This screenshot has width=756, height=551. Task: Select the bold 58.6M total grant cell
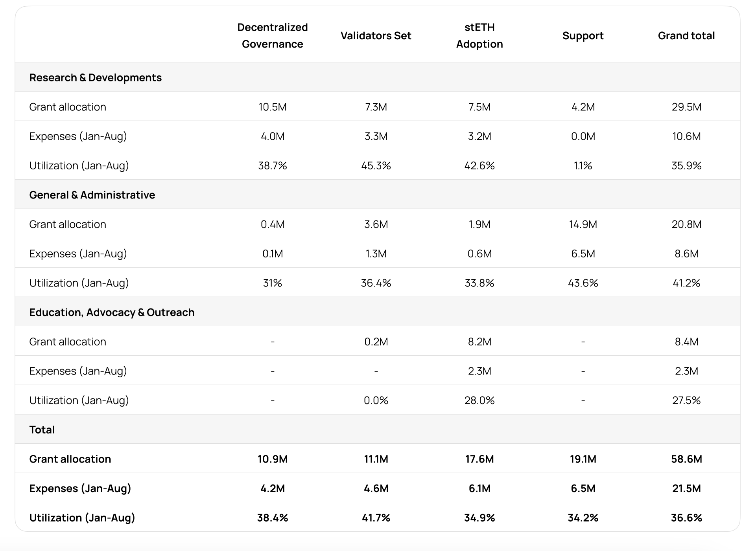coord(686,459)
